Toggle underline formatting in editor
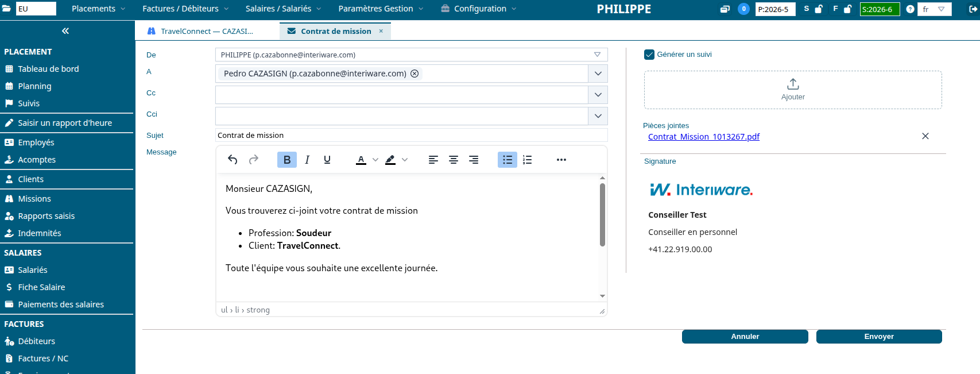 click(x=327, y=160)
